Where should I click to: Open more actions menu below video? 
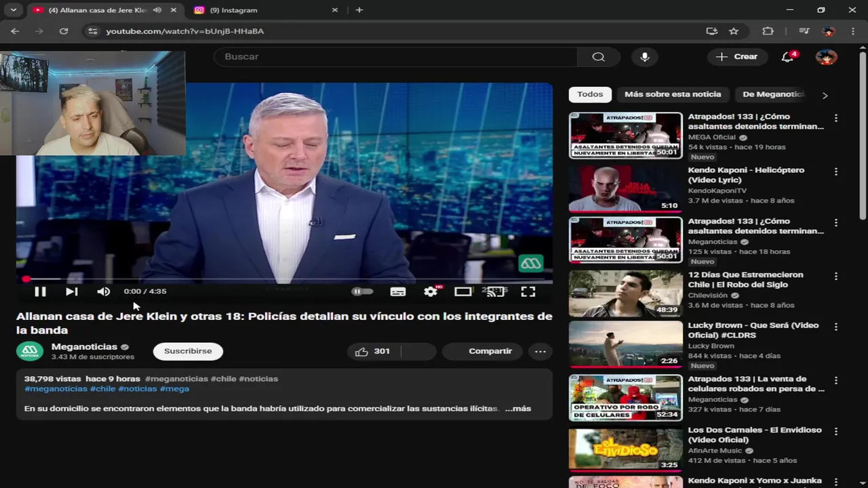point(540,351)
